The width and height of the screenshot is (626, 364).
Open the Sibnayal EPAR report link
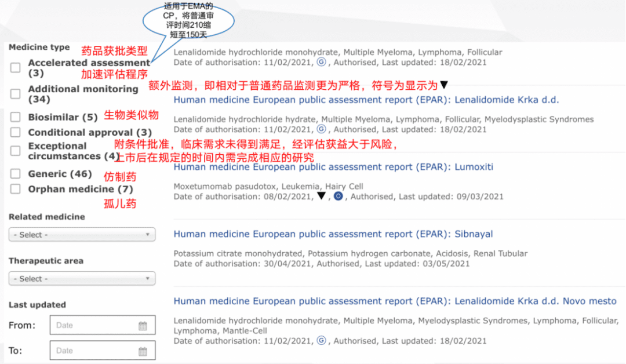coord(333,234)
